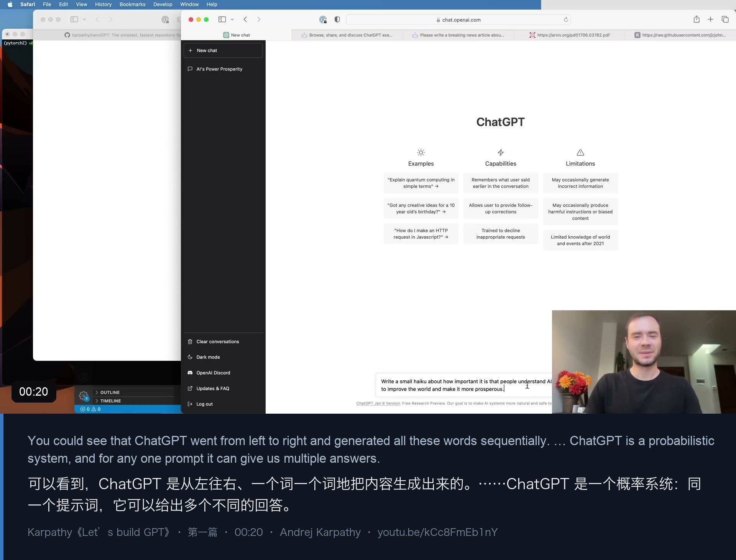Click the errors and warnings status indicator
Screen dimensions: 736x560
point(90,409)
